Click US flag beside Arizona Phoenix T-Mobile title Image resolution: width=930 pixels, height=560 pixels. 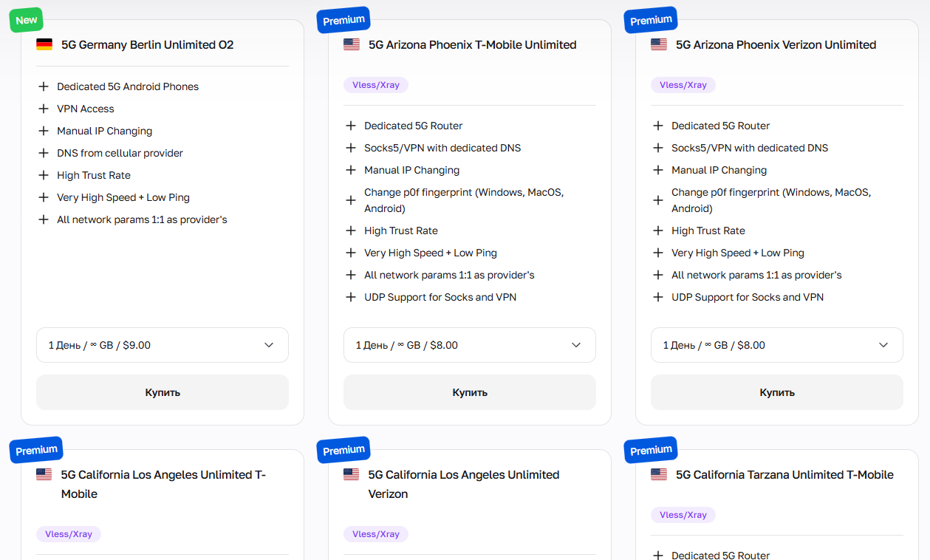click(x=352, y=44)
